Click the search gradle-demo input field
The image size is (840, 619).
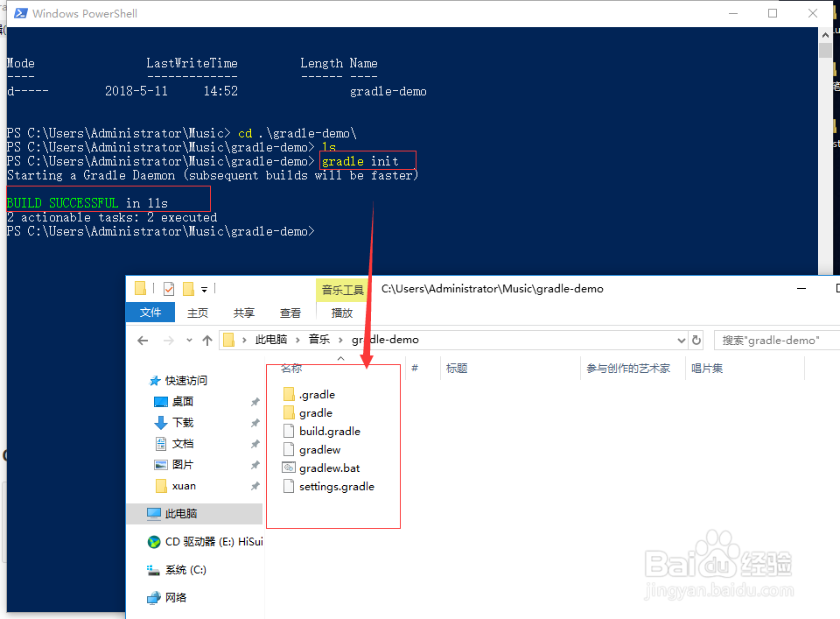tap(777, 341)
